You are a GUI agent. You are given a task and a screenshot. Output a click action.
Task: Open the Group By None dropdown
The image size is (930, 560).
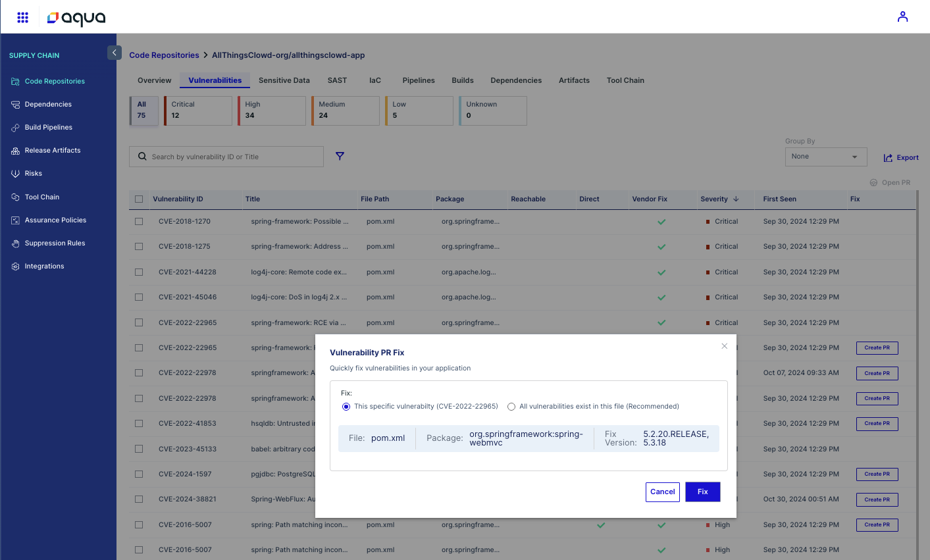tap(825, 157)
